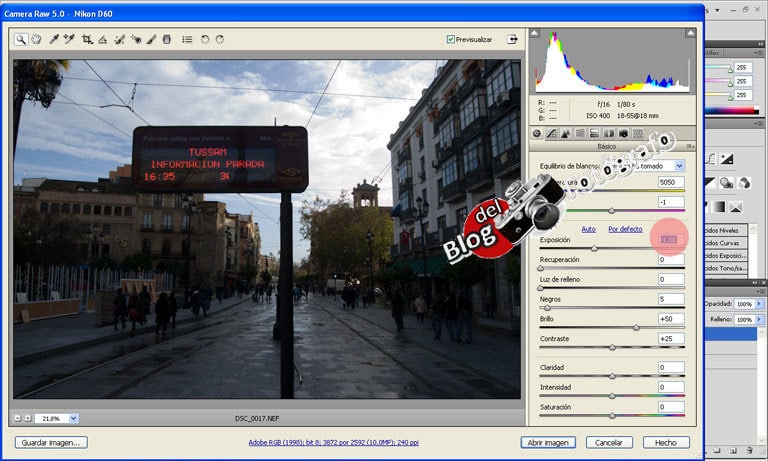Select Curvas preset entry in Photoshop list
Image resolution: width=768 pixels, height=461 pixels.
click(x=726, y=243)
